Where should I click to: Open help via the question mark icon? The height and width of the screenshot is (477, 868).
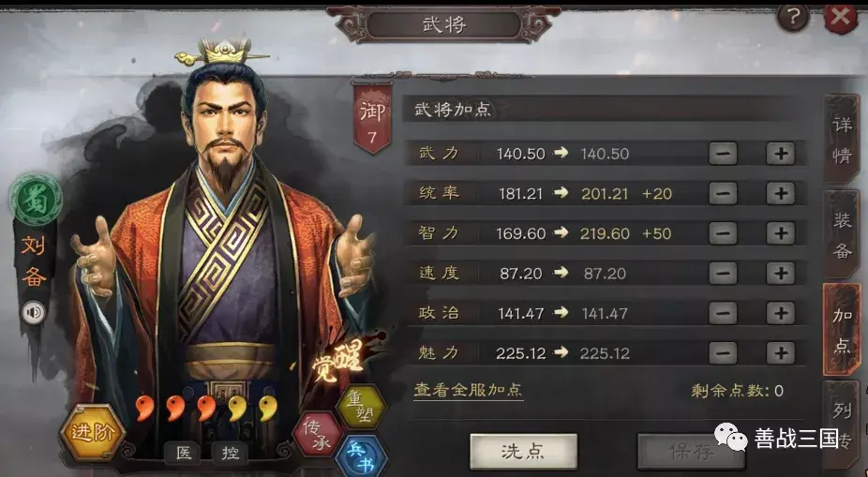click(793, 17)
